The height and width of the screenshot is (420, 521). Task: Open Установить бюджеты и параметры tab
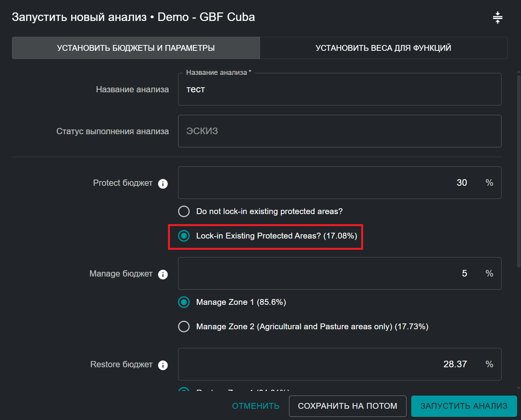136,48
